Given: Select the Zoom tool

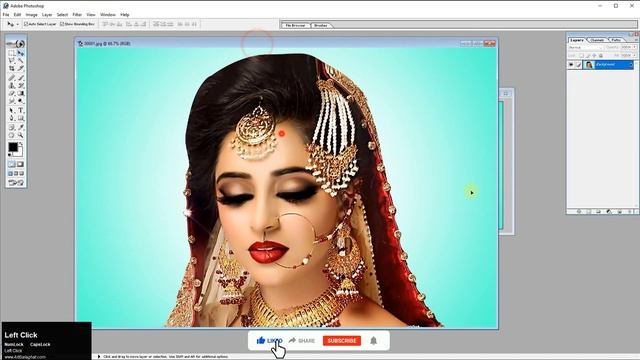Looking at the screenshot, I should pyautogui.click(x=20, y=135).
